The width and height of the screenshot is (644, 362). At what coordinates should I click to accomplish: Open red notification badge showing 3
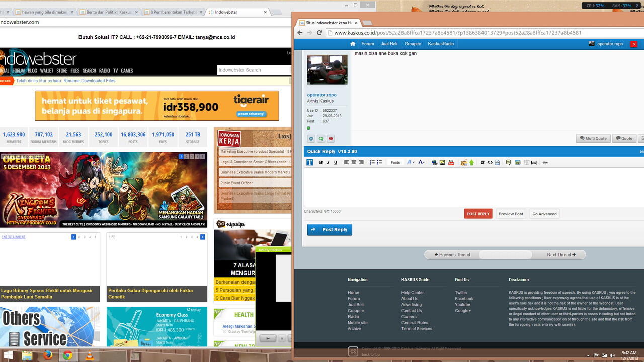coord(634,44)
